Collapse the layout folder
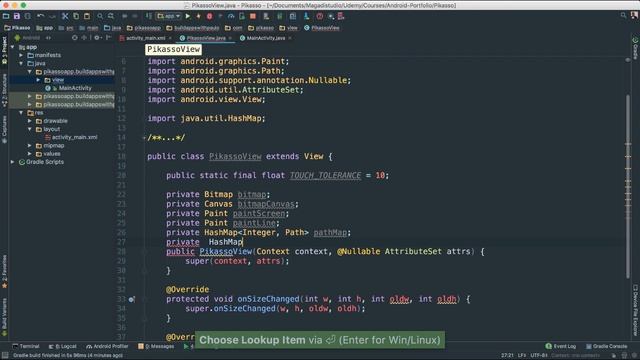This screenshot has height=360, width=640. pyautogui.click(x=30, y=129)
